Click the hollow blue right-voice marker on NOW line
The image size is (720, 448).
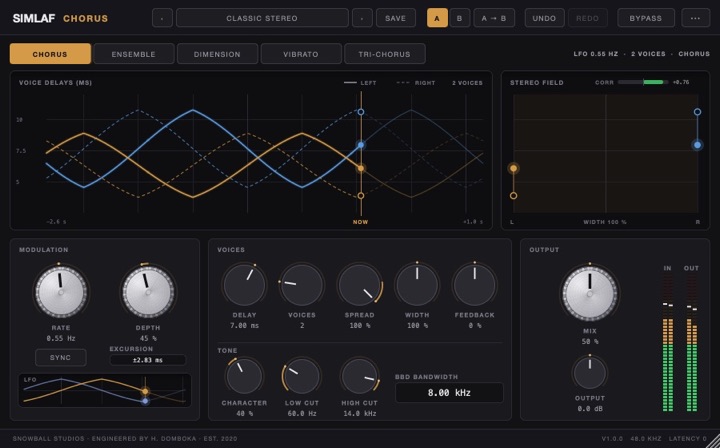(x=361, y=112)
